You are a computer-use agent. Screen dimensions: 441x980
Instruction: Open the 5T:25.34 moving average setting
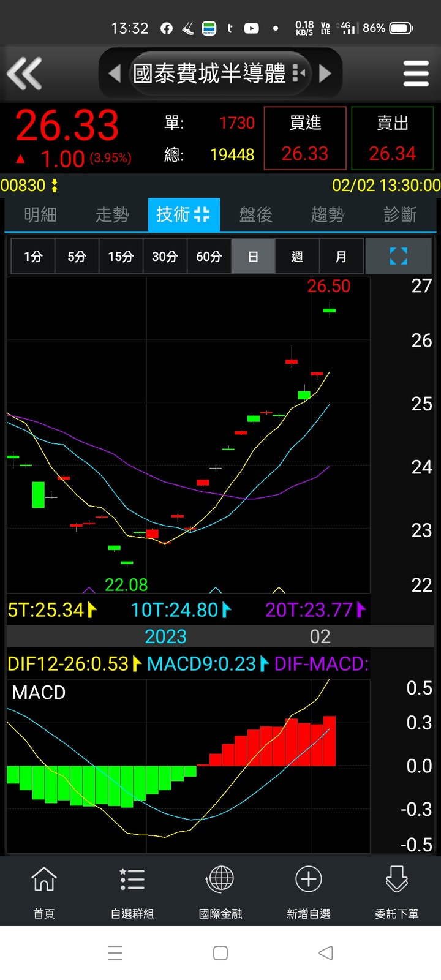pos(52,610)
